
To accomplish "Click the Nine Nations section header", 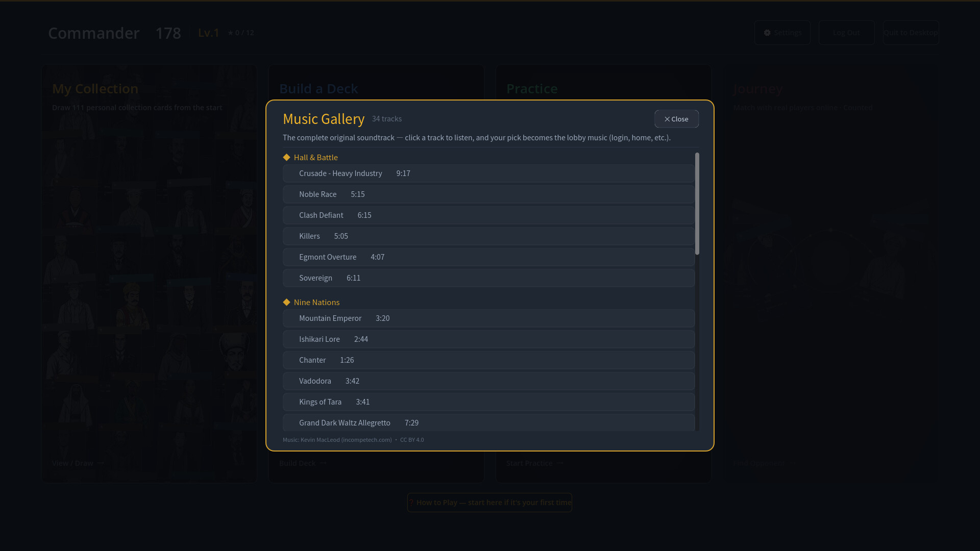I will coord(316,303).
